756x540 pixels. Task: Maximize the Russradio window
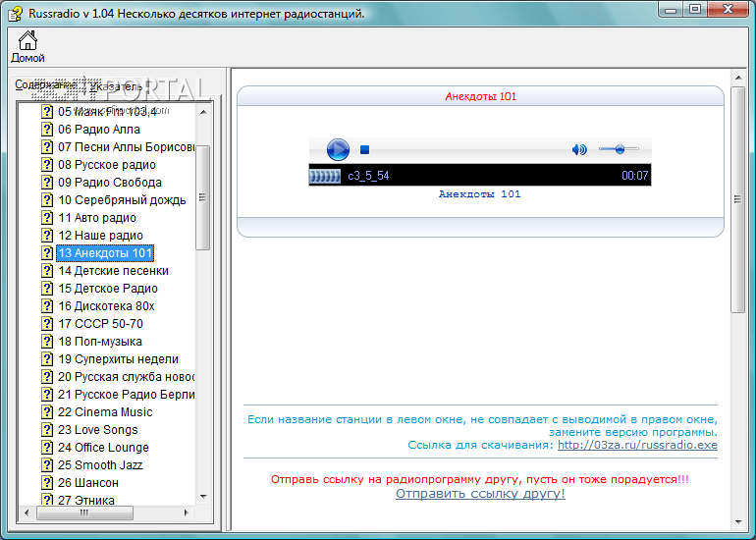[x=695, y=9]
